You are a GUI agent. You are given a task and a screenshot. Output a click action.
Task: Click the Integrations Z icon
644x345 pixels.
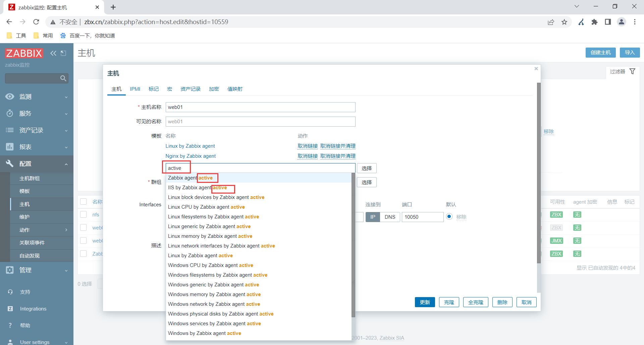coord(10,308)
